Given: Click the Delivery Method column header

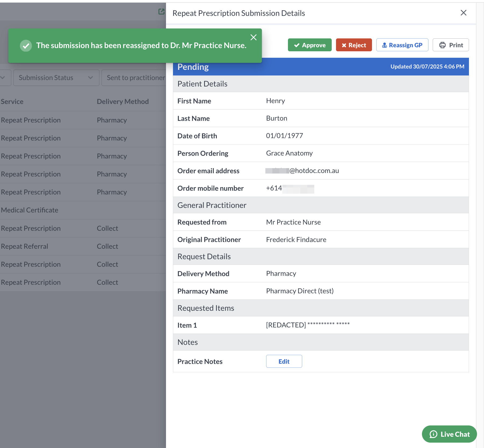Looking at the screenshot, I should pyautogui.click(x=123, y=102).
